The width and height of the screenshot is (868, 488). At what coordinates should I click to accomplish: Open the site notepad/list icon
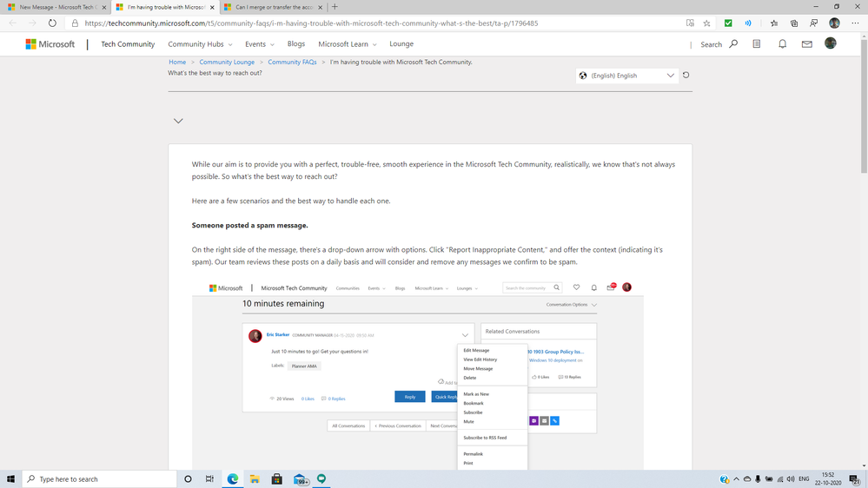[757, 43]
